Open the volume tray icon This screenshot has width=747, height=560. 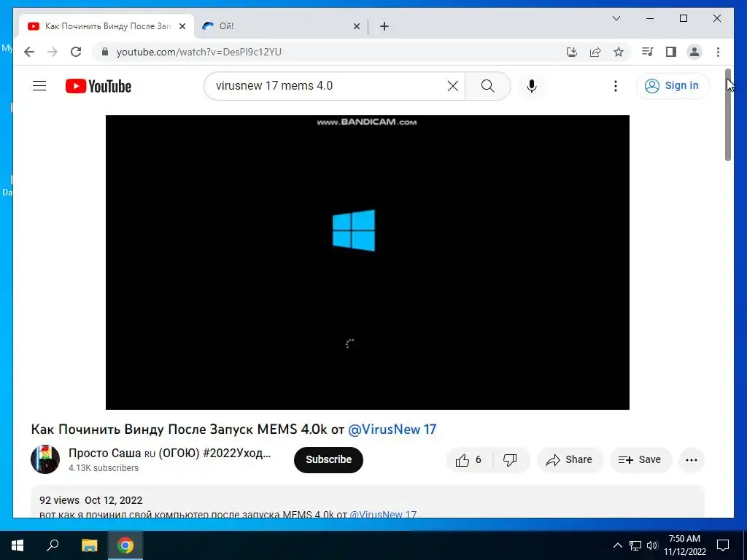click(x=652, y=545)
